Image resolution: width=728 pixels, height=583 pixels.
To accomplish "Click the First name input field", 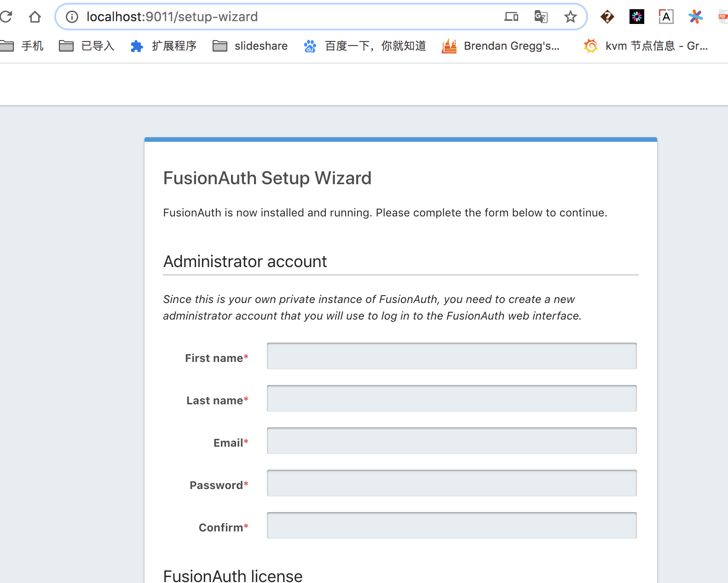I will tap(451, 356).
